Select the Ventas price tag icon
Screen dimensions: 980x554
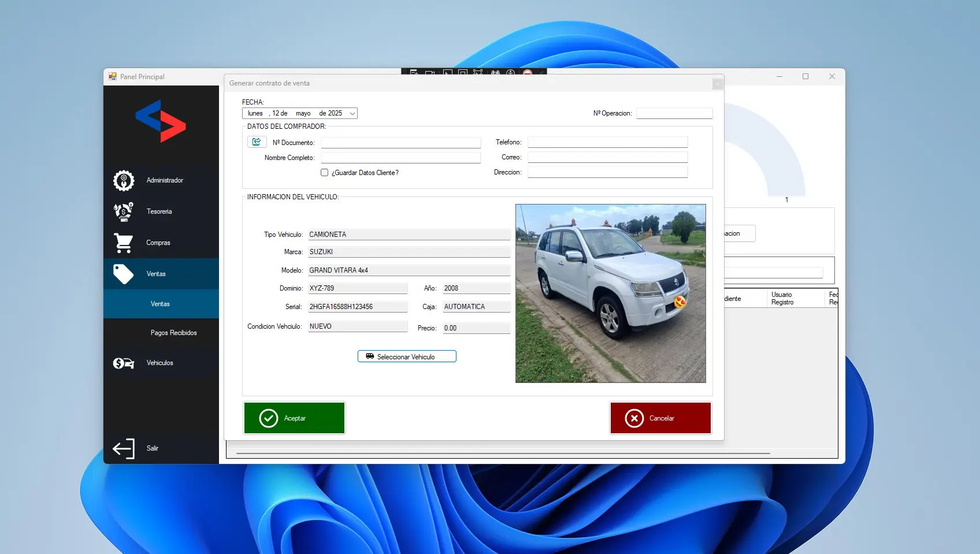(124, 274)
